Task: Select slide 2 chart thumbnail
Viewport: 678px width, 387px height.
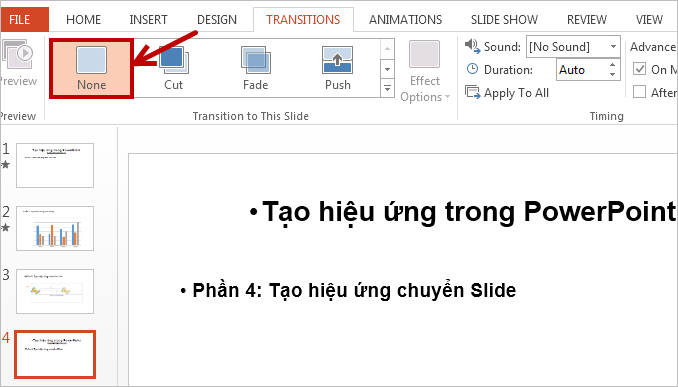Action: coord(55,228)
